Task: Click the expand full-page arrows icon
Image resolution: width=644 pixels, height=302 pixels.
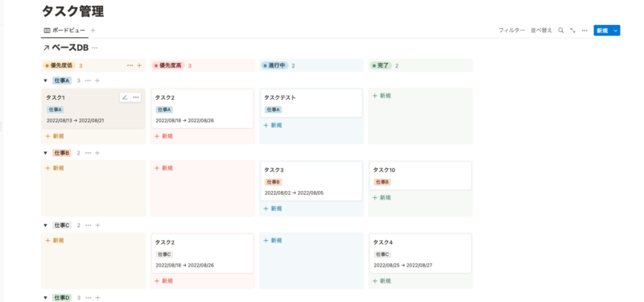Action: coord(572,31)
